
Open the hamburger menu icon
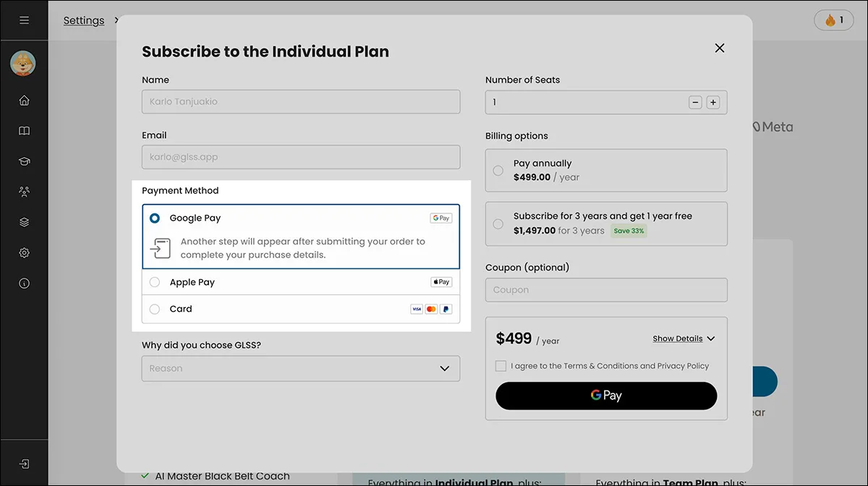pyautogui.click(x=24, y=20)
